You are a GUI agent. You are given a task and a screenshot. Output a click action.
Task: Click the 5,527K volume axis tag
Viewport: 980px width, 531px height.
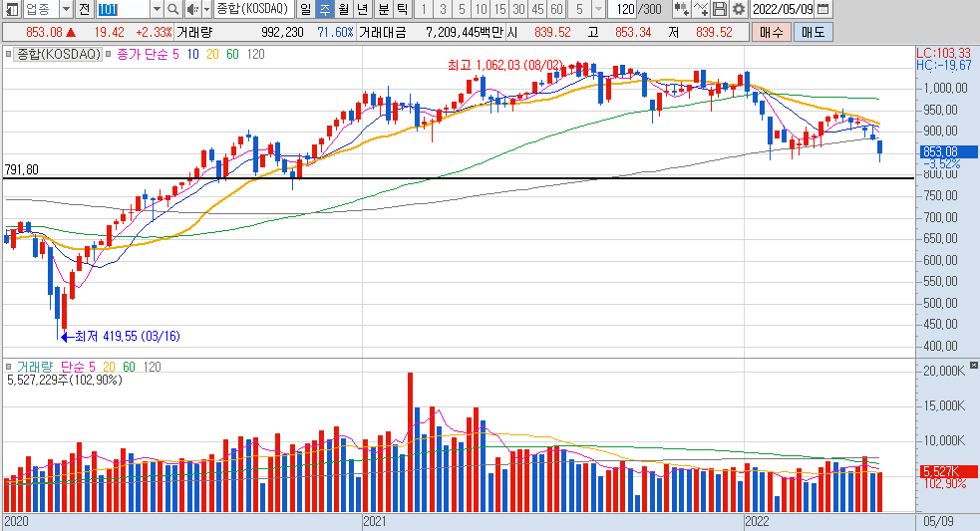coord(949,471)
